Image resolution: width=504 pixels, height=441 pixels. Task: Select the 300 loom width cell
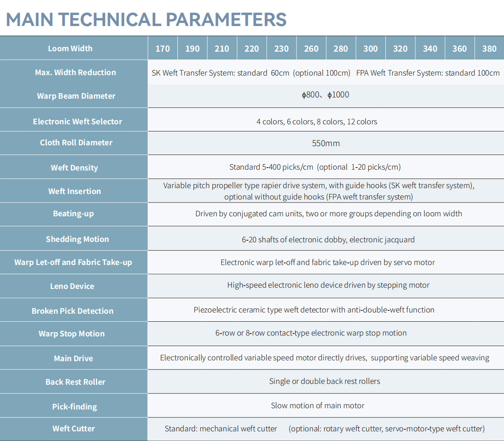pos(370,49)
